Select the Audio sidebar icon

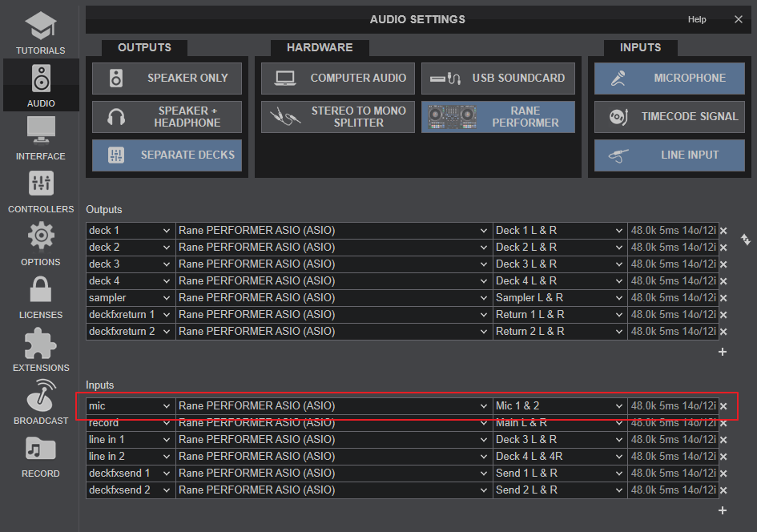point(41,86)
